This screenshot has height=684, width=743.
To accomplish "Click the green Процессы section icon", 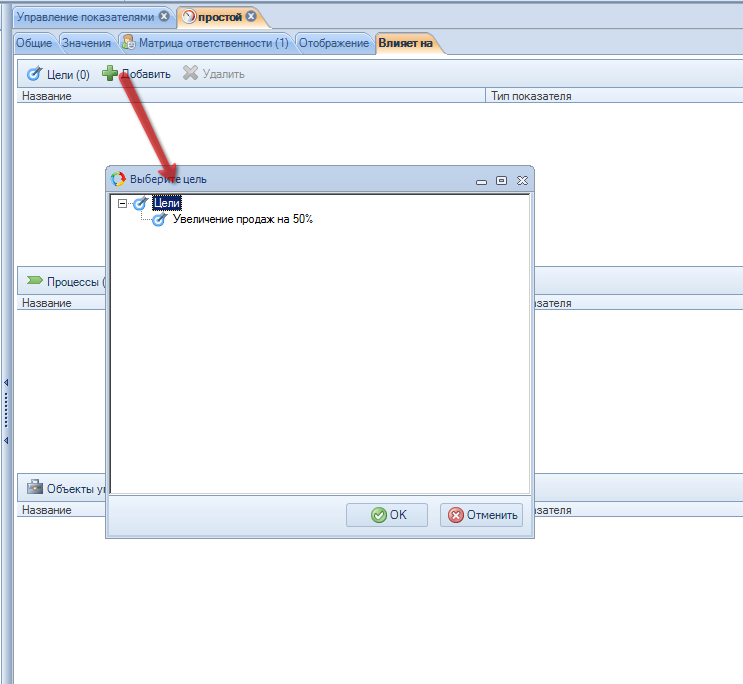I will tap(34, 281).
